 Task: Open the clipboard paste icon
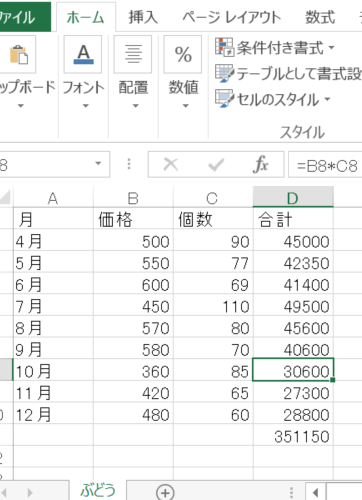18,54
